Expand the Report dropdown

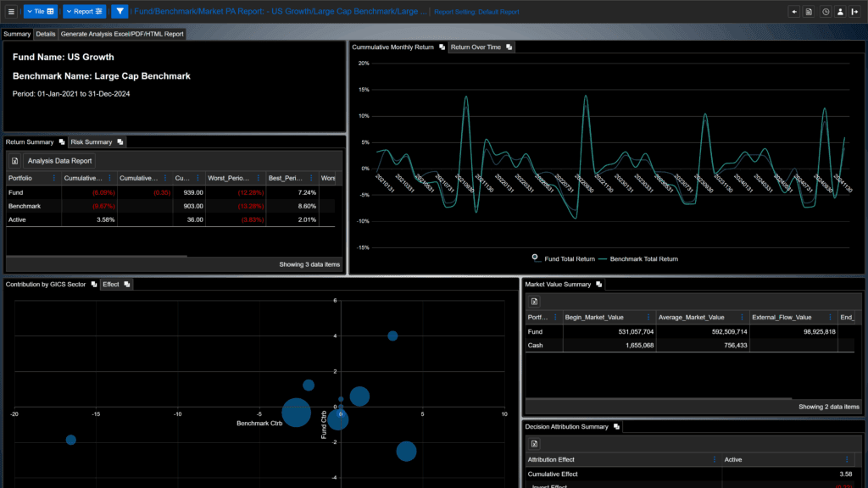click(84, 12)
